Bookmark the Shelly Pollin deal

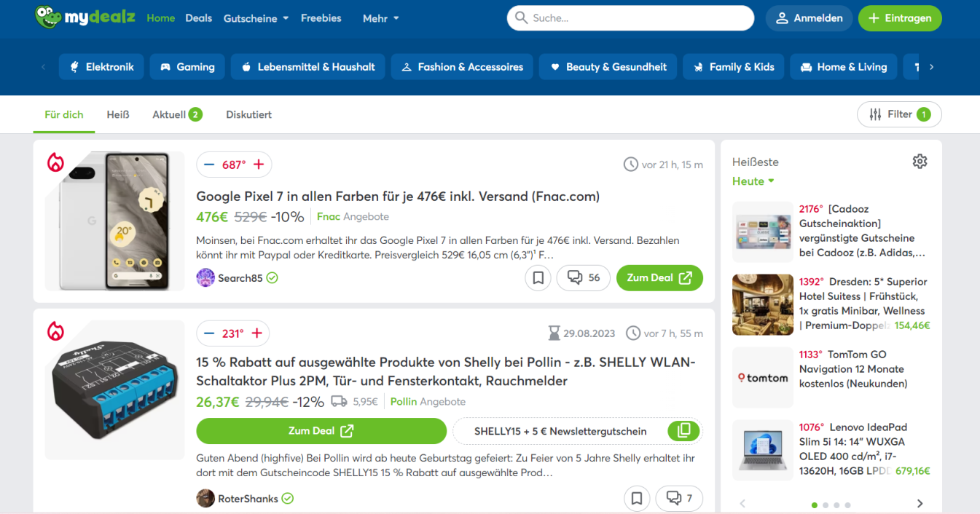(636, 499)
